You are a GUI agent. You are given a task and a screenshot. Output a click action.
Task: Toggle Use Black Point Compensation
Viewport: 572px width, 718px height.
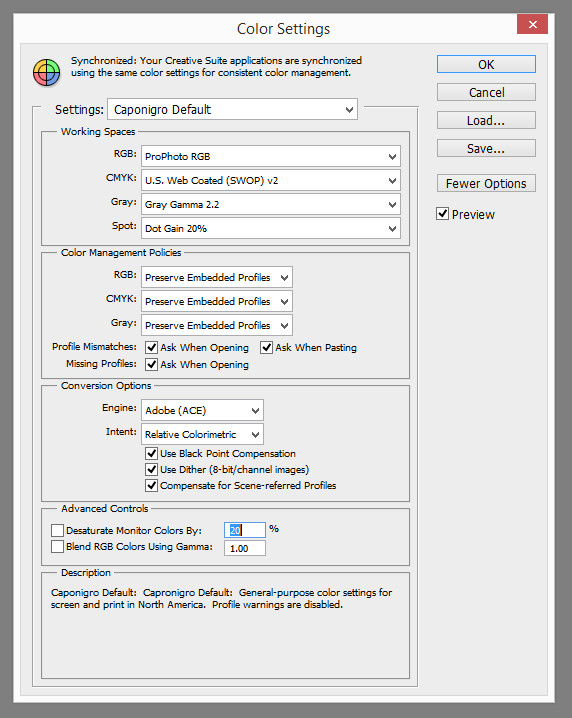tap(152, 454)
